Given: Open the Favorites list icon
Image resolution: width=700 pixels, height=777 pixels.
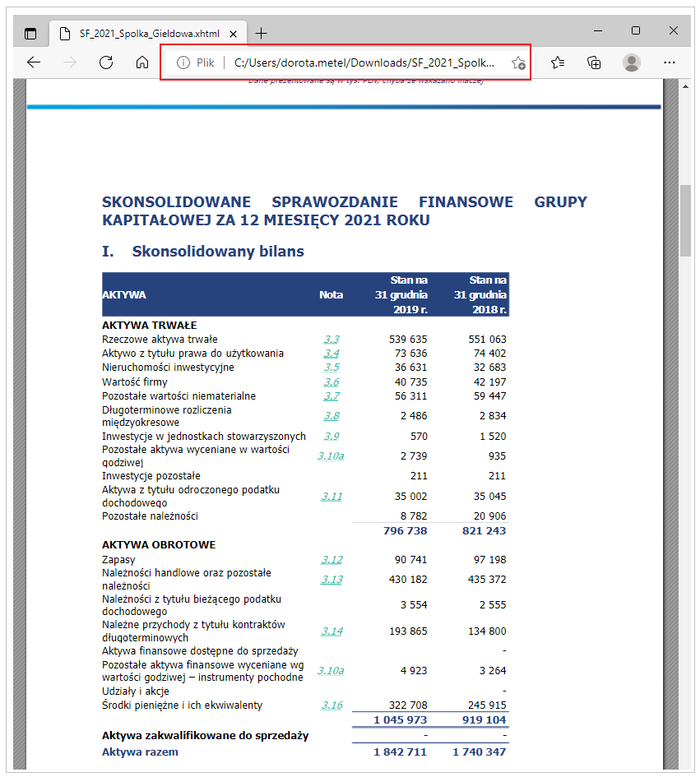Looking at the screenshot, I should click(558, 62).
